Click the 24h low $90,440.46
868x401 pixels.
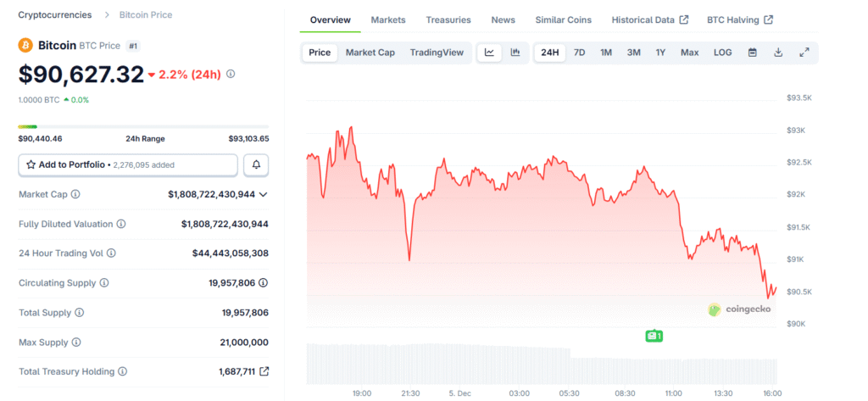pos(40,138)
